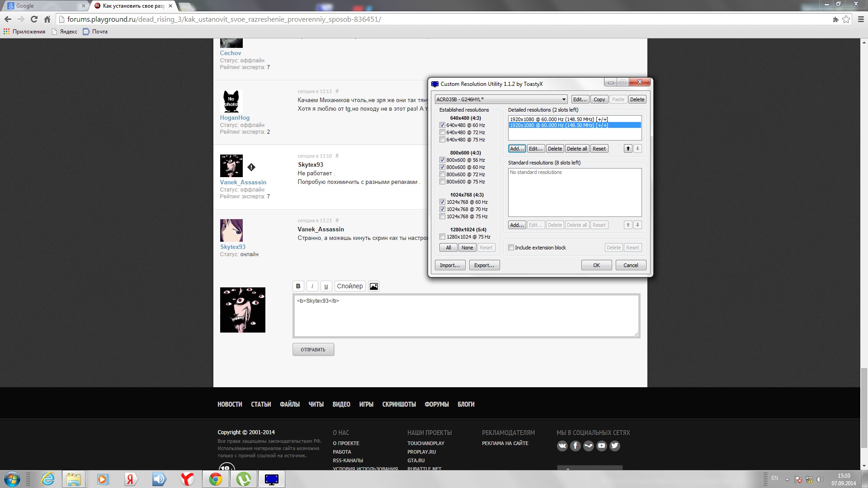The width and height of the screenshot is (868, 488).
Task: Click the Export... button
Action: (x=484, y=265)
